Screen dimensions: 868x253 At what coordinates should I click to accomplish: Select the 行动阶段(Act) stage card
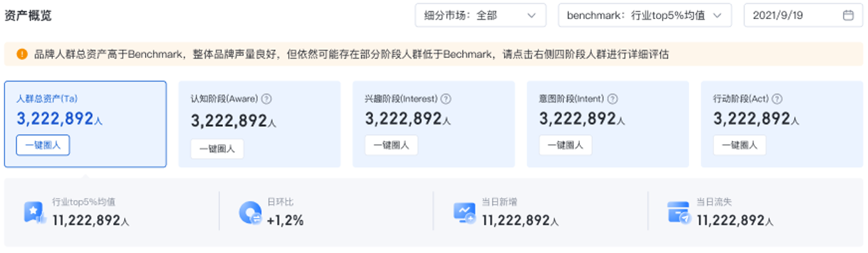coord(781,124)
